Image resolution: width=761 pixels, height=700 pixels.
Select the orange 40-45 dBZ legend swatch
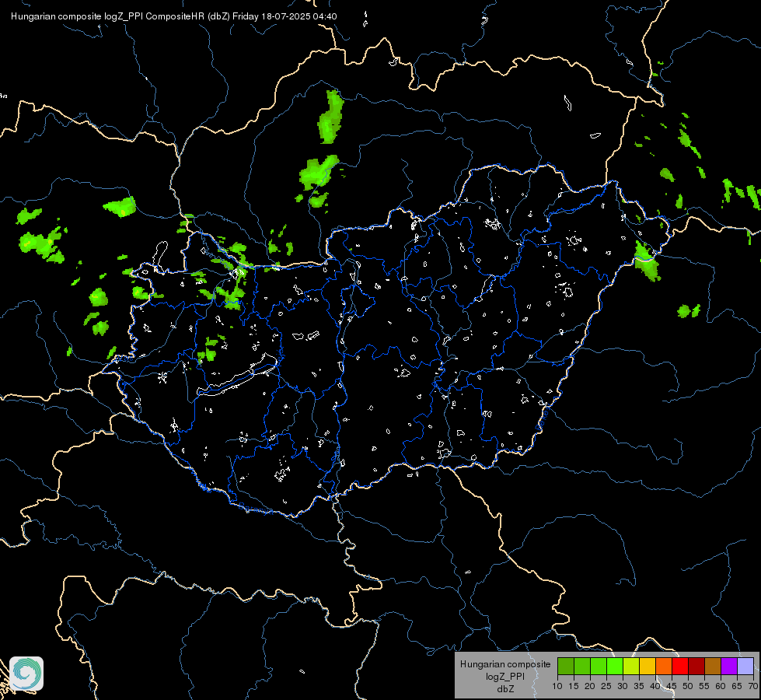pyautogui.click(x=664, y=666)
